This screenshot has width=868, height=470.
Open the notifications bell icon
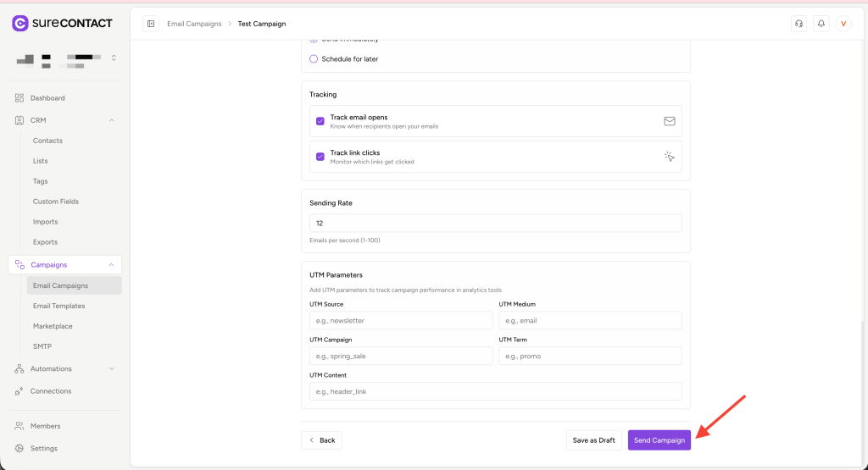coord(821,24)
